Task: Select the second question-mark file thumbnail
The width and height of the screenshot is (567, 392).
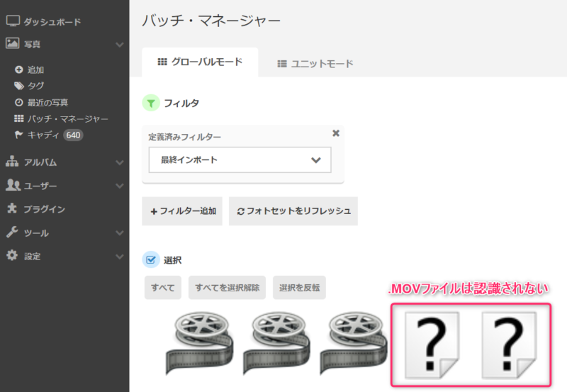Action: click(x=509, y=345)
